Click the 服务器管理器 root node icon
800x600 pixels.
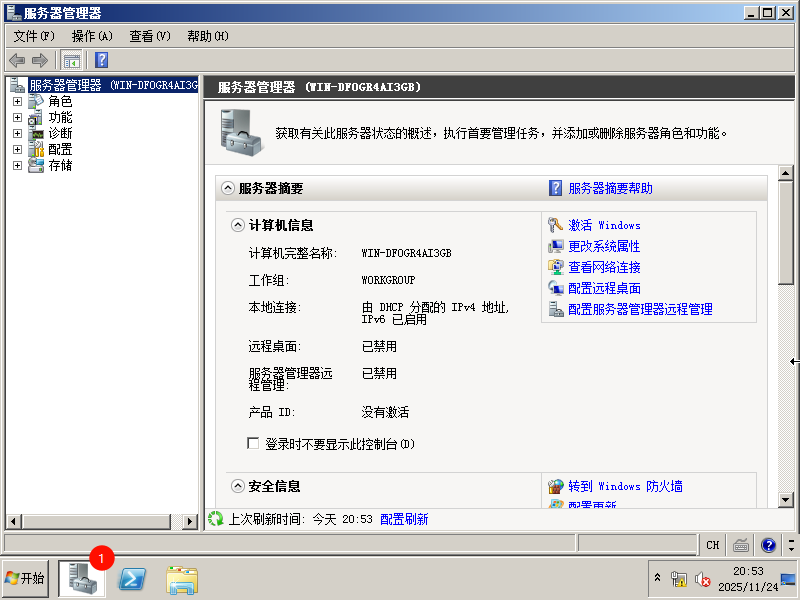[18, 85]
